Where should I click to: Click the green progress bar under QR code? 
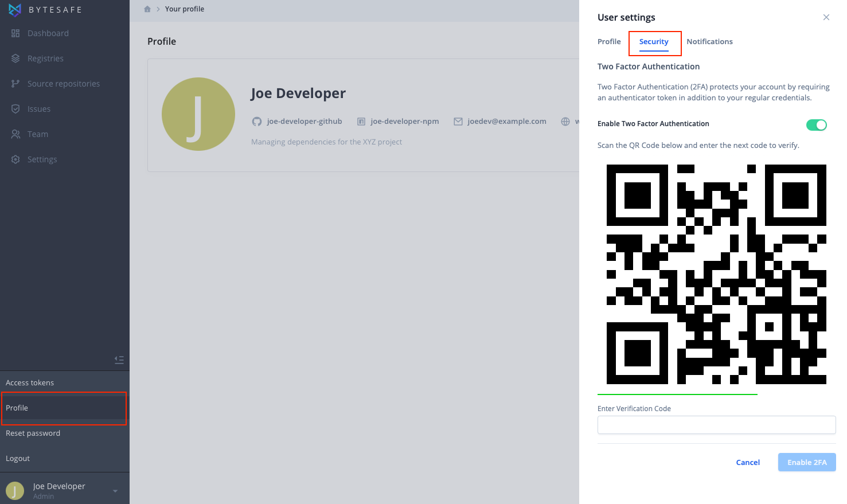click(x=677, y=394)
